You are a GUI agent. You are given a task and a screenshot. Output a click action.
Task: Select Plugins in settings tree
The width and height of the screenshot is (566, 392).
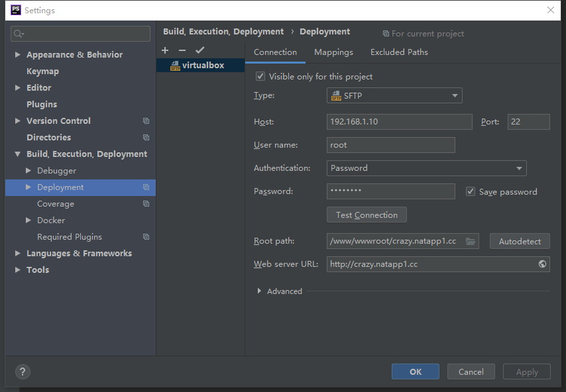click(42, 105)
